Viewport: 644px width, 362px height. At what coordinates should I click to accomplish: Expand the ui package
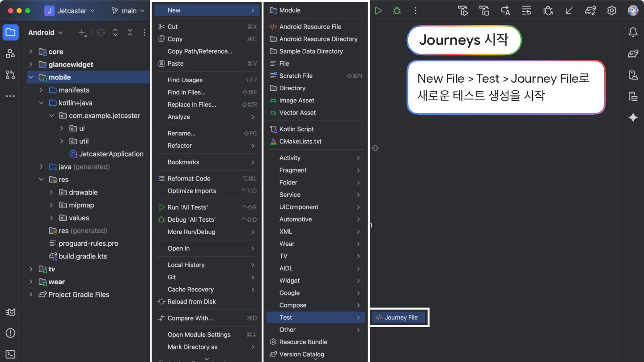pyautogui.click(x=62, y=128)
